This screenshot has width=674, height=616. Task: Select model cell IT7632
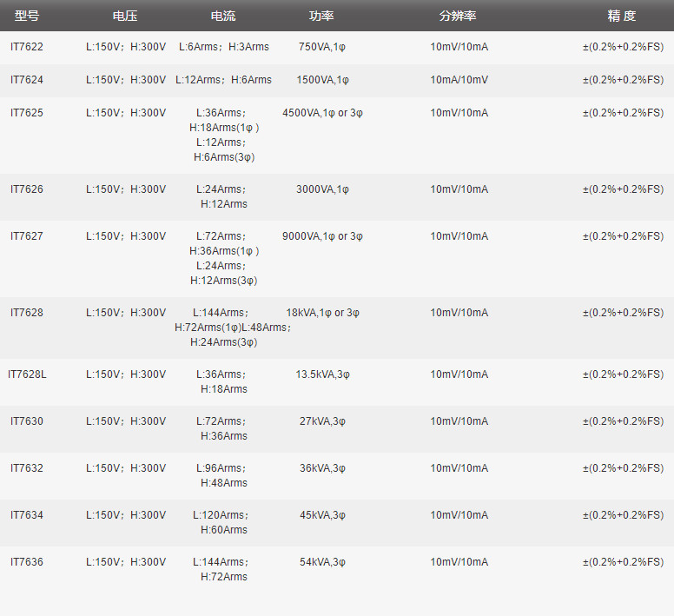(x=27, y=468)
